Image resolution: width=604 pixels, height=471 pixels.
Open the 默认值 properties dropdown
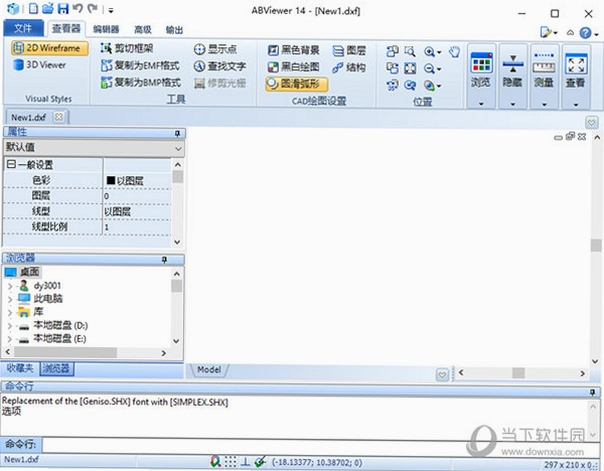(178, 148)
